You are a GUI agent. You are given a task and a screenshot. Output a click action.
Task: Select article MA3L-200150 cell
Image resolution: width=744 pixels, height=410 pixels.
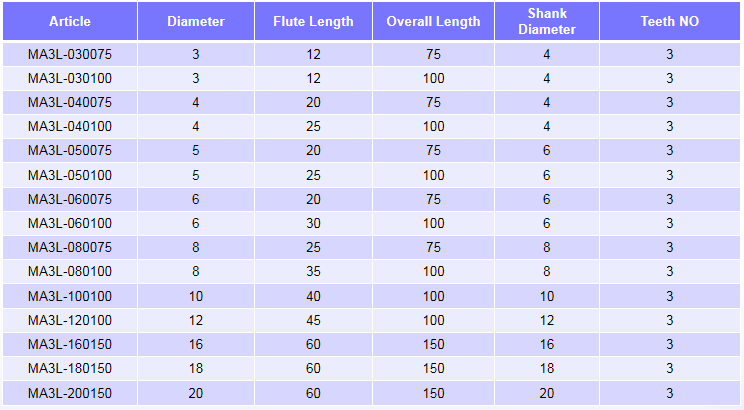click(70, 393)
